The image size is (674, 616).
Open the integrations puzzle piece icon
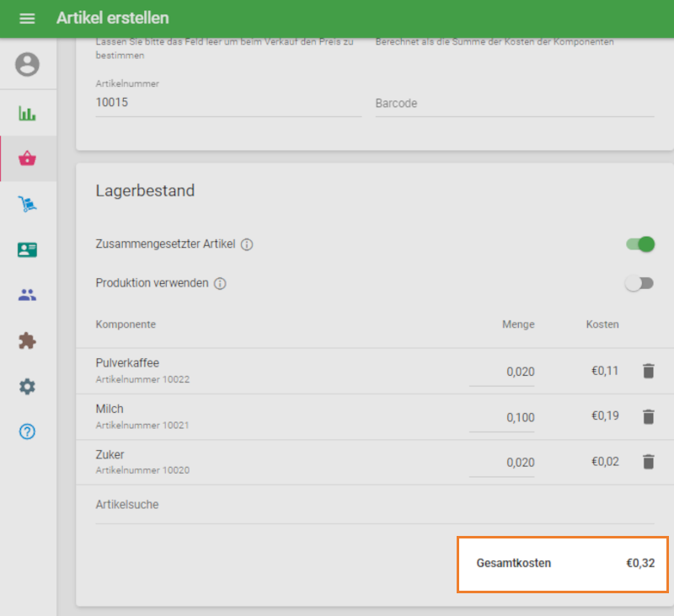pos(28,340)
